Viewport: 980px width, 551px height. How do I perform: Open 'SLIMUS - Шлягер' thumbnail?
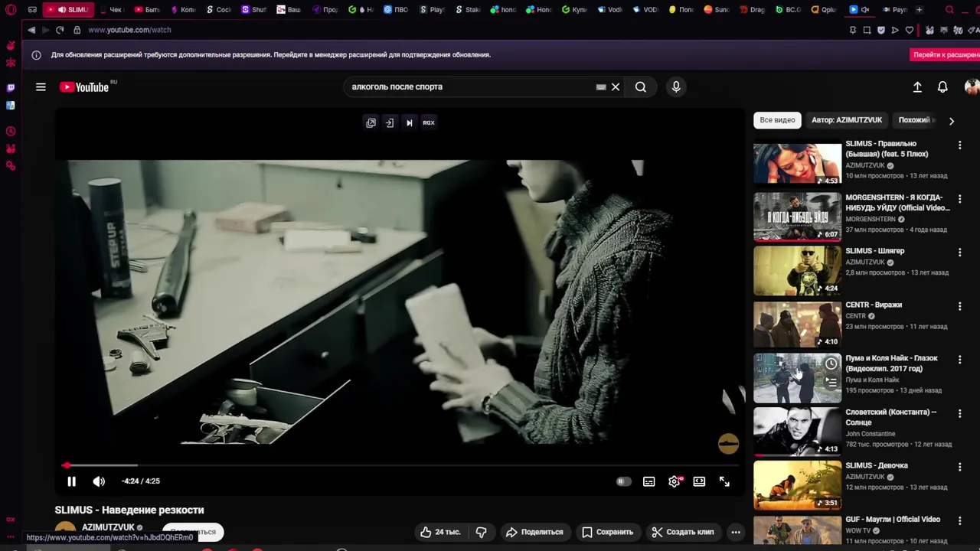click(797, 270)
